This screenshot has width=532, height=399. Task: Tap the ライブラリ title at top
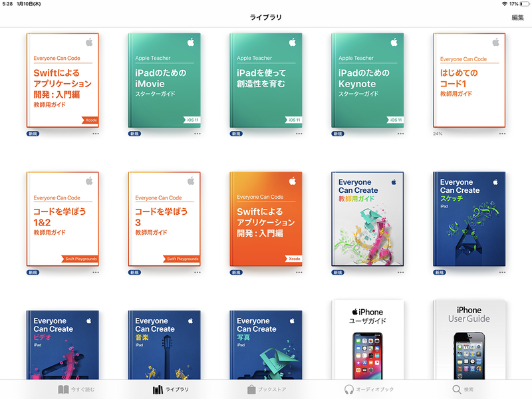click(265, 17)
